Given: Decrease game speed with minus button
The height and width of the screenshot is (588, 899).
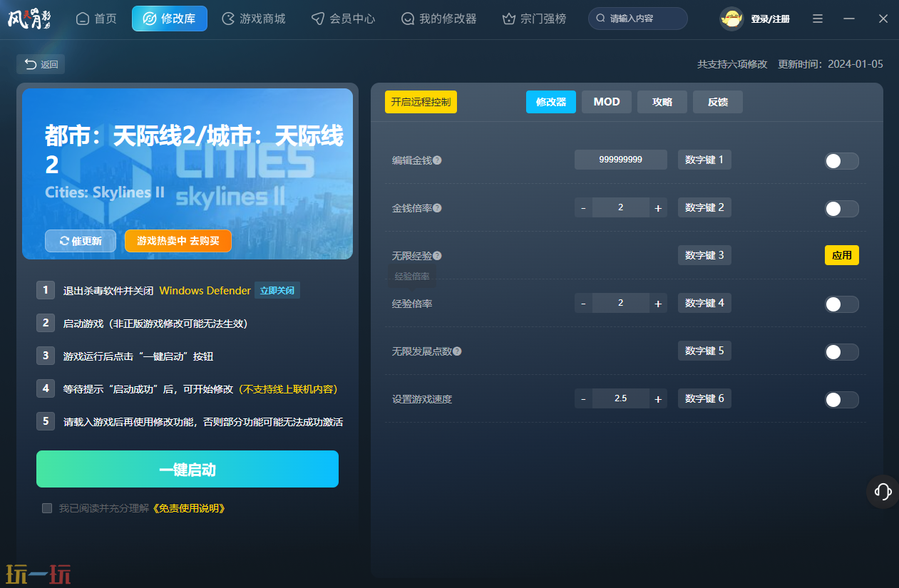Looking at the screenshot, I should pos(583,399).
